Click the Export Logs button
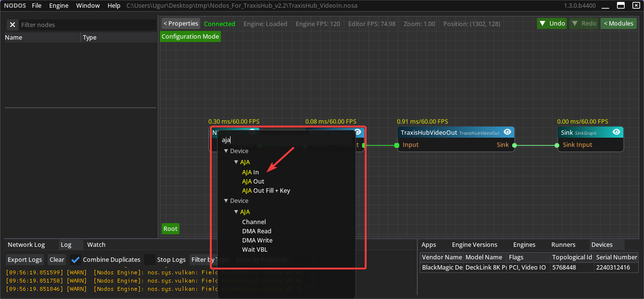The width and height of the screenshot is (644, 299). coord(25,260)
